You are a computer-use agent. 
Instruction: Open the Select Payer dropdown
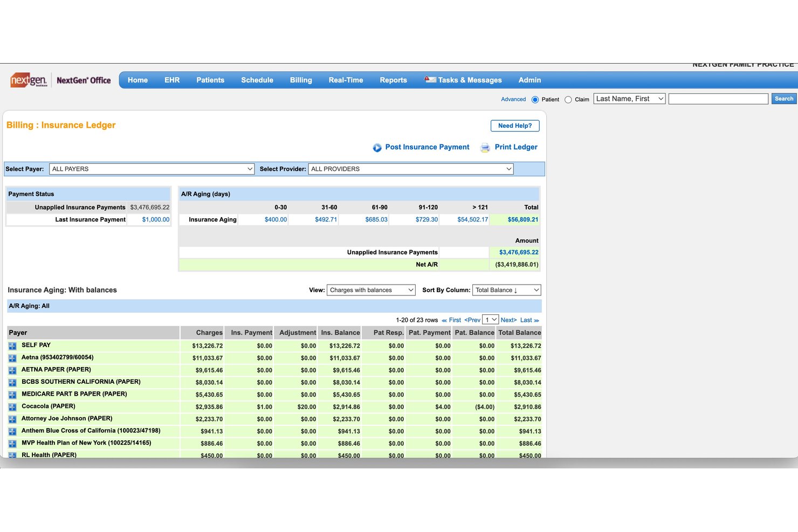[x=152, y=169]
